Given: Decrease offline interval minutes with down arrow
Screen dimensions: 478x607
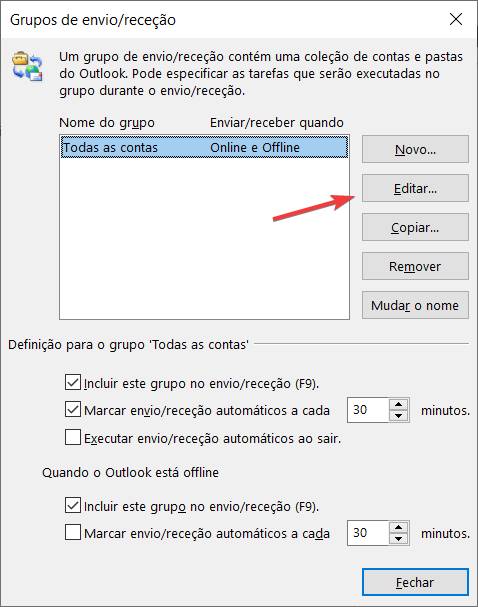Looking at the screenshot, I should 399,539.
